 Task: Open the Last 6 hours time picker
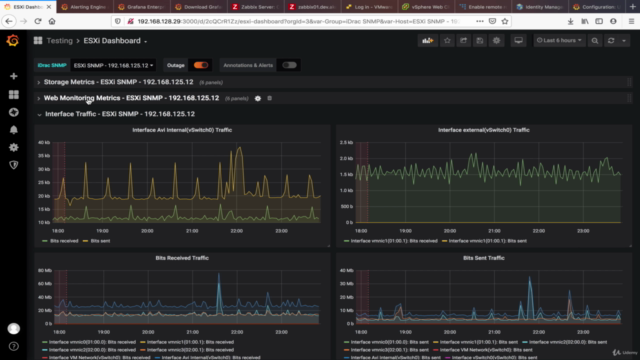click(x=559, y=40)
